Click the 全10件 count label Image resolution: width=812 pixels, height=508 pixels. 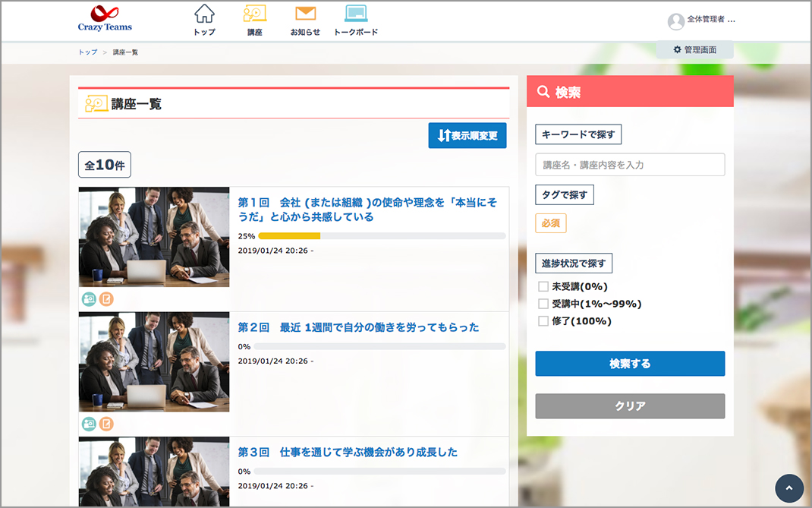click(105, 165)
